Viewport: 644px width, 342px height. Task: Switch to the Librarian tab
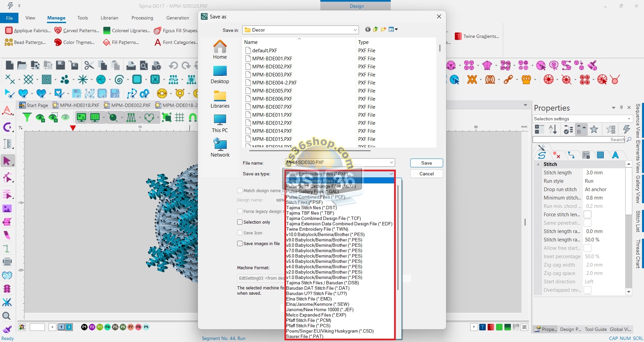point(109,18)
